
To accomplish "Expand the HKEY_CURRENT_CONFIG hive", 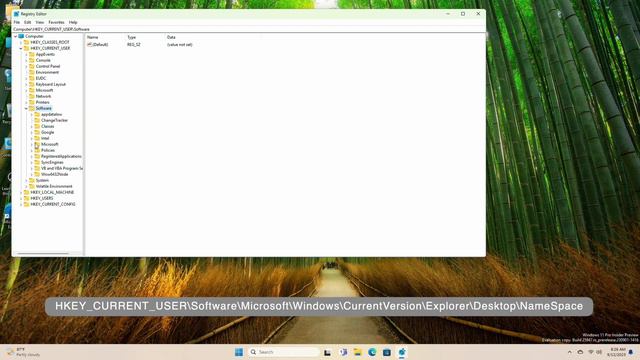I will 21,204.
